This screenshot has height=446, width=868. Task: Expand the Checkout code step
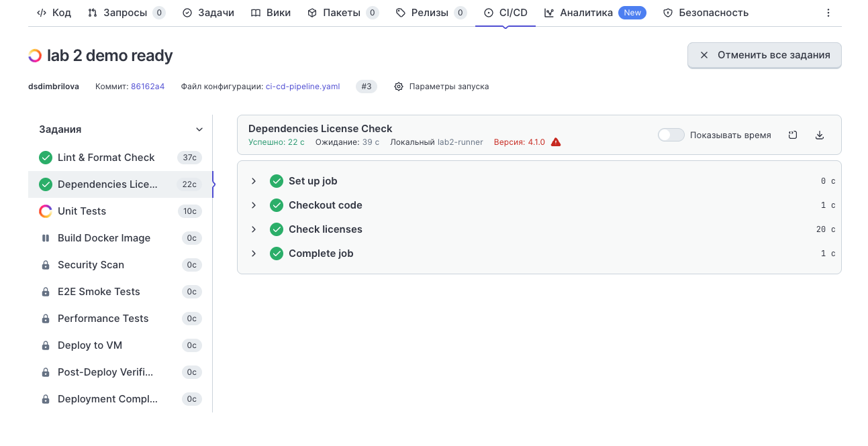coord(254,205)
